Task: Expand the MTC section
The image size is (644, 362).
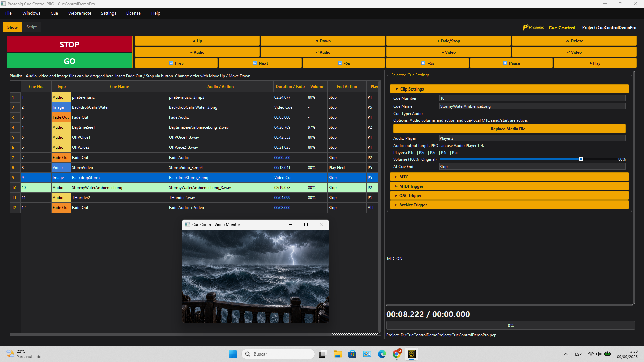Action: (509, 177)
